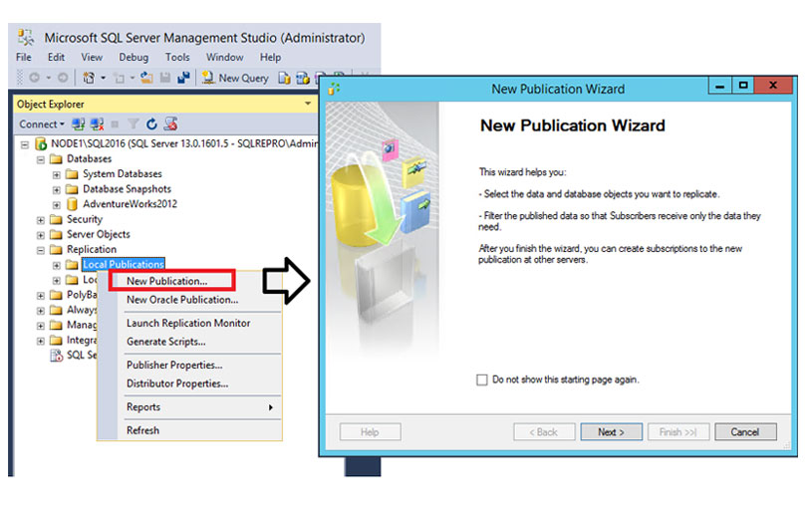Collapse the NODE1\SQL2016 server node
The height and width of the screenshot is (506, 812).
point(24,144)
